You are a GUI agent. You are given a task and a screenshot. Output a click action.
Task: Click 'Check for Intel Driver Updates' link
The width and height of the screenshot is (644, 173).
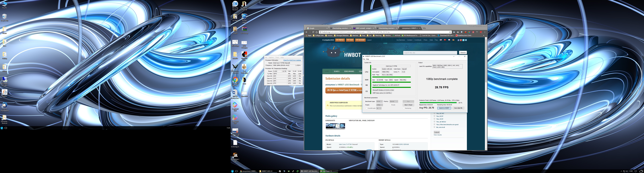[292, 60]
